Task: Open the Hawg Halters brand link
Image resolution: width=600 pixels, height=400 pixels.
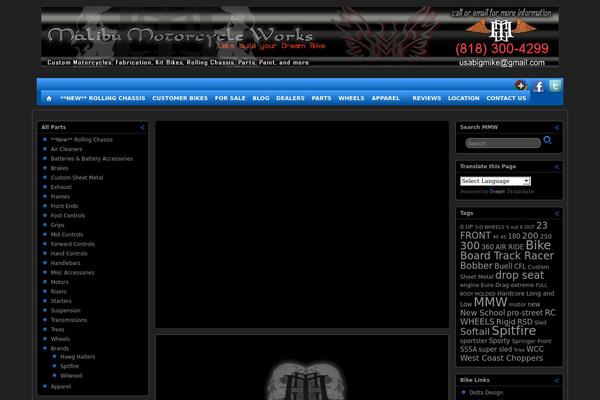Action: coord(77,357)
